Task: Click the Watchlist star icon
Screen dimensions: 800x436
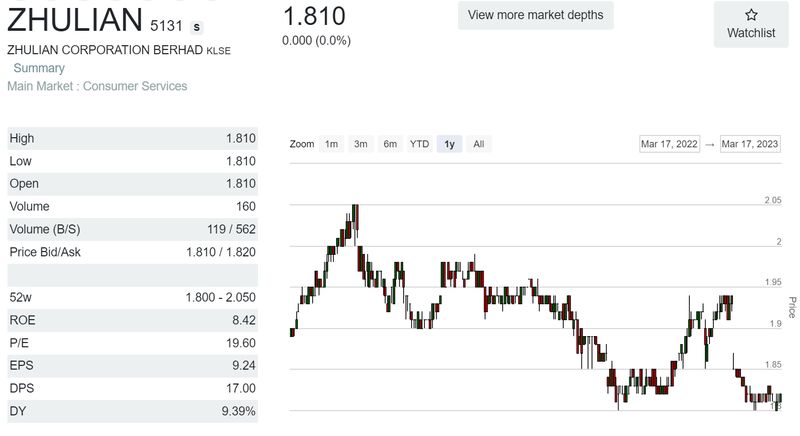Action: point(751,15)
